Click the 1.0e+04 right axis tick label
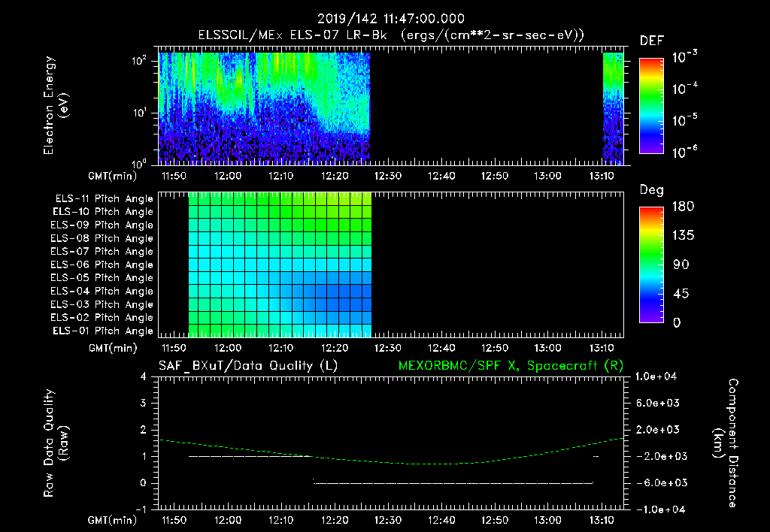This screenshot has height=532, width=770. click(658, 376)
